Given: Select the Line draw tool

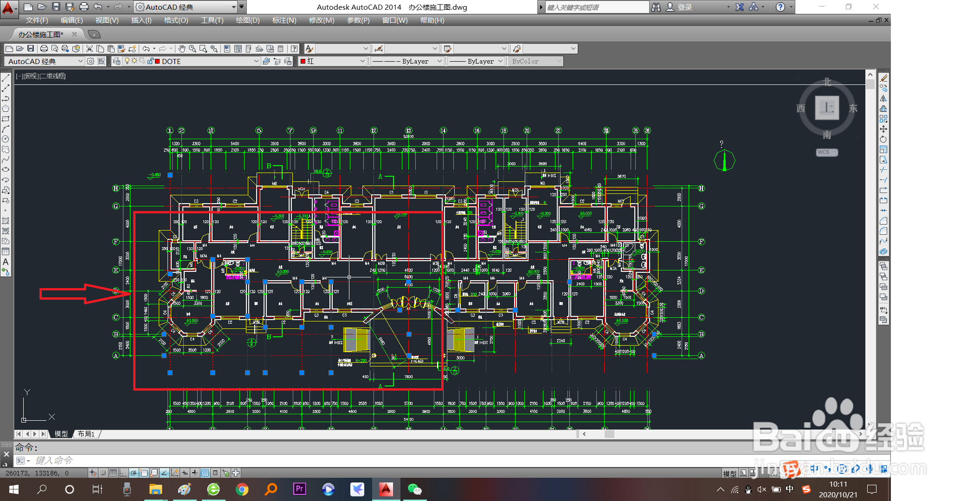Looking at the screenshot, I should click(x=6, y=78).
